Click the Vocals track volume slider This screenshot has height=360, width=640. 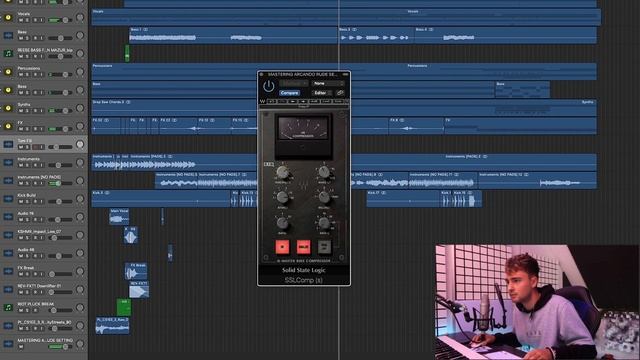60,20
